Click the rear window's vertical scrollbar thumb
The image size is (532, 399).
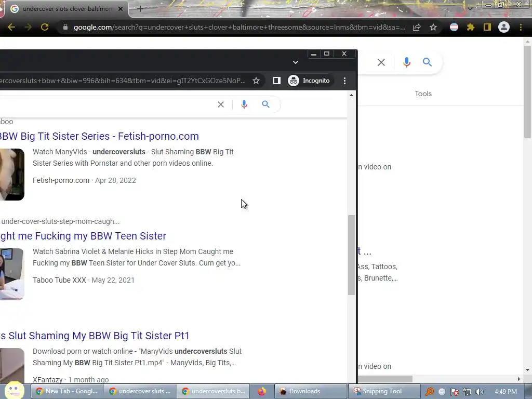point(527,91)
